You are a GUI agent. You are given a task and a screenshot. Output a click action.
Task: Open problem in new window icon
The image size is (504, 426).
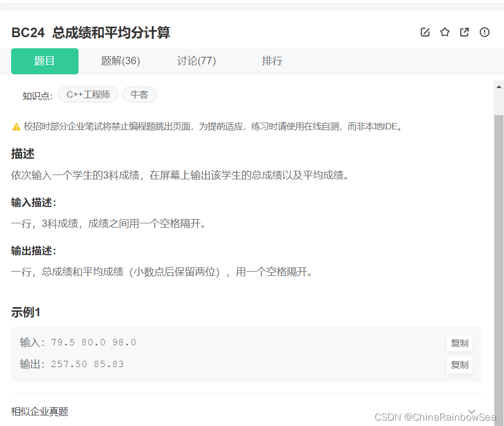click(464, 32)
